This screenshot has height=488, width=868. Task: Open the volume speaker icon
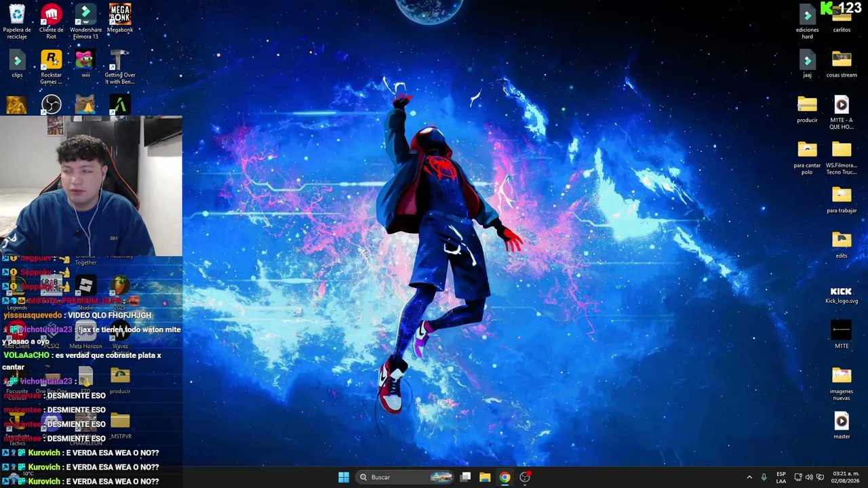[809, 477]
